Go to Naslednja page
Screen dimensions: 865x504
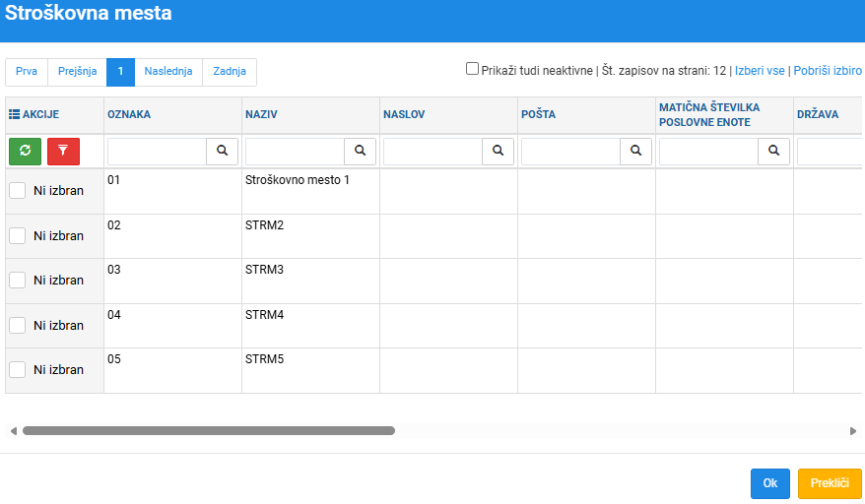(x=168, y=72)
